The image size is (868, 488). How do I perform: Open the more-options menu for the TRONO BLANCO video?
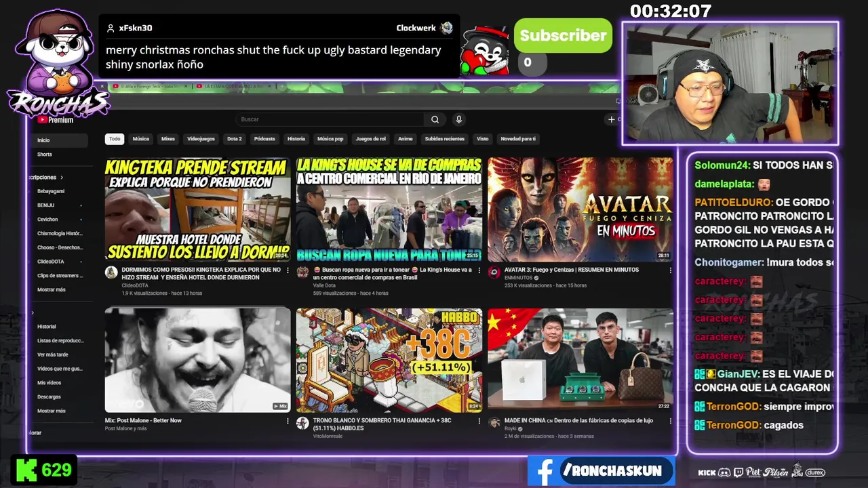point(479,421)
